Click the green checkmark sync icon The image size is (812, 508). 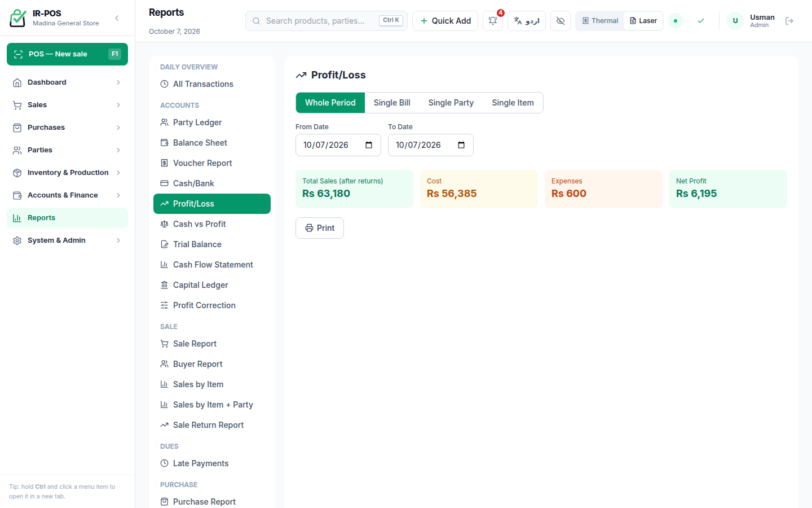pyautogui.click(x=701, y=21)
